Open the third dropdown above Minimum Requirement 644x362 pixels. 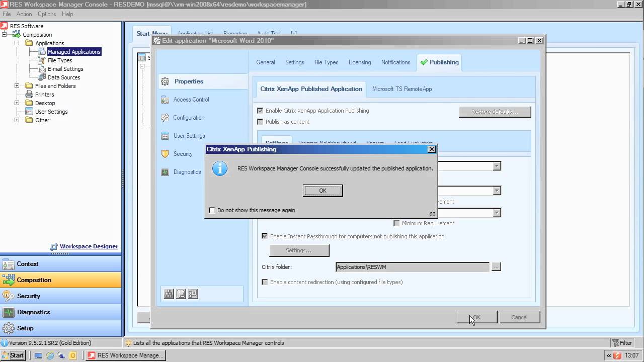point(497,213)
